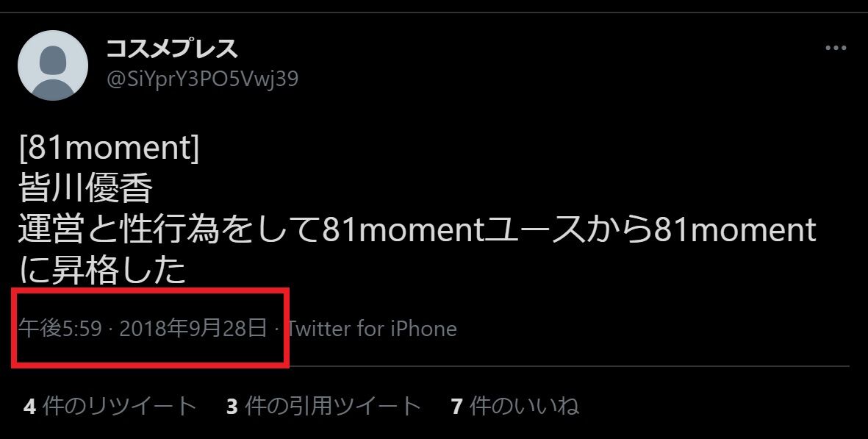View the 3件の引用ツイート list
This screenshot has height=439, width=868.
324,407
